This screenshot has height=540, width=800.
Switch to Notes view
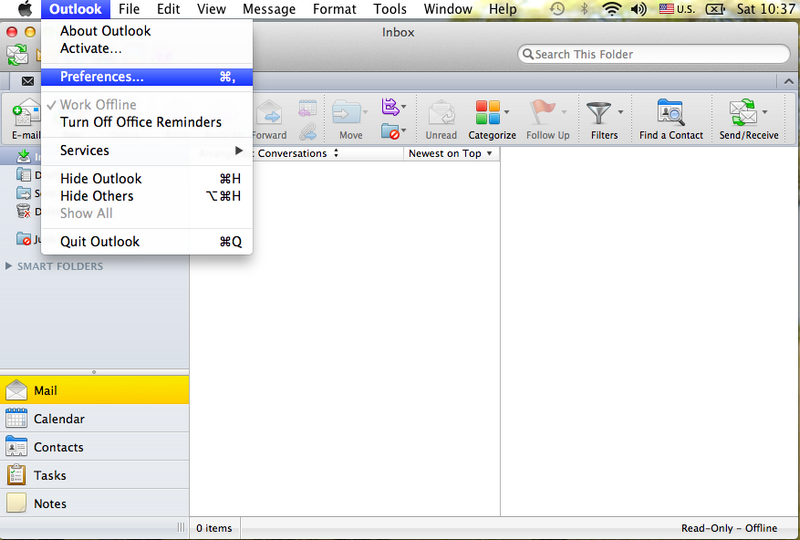[x=94, y=503]
